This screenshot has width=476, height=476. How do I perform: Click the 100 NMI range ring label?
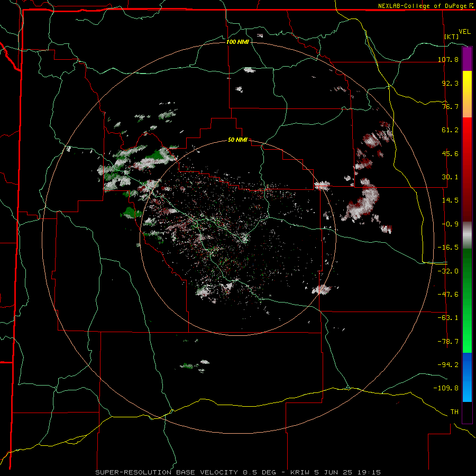pyautogui.click(x=237, y=42)
